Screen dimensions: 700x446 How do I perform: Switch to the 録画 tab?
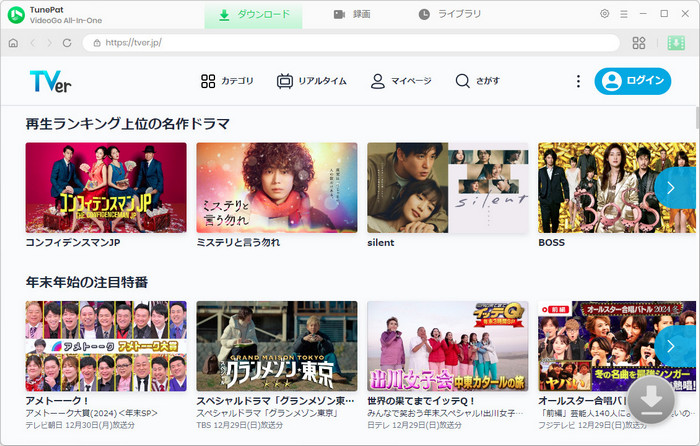(x=352, y=14)
